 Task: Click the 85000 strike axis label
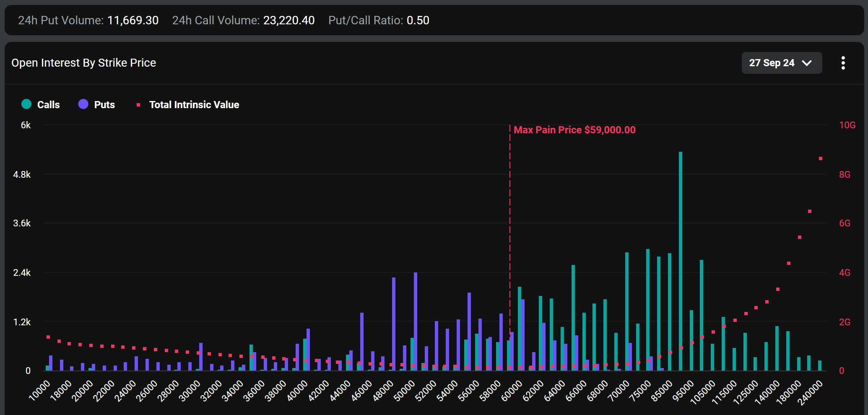(662, 391)
